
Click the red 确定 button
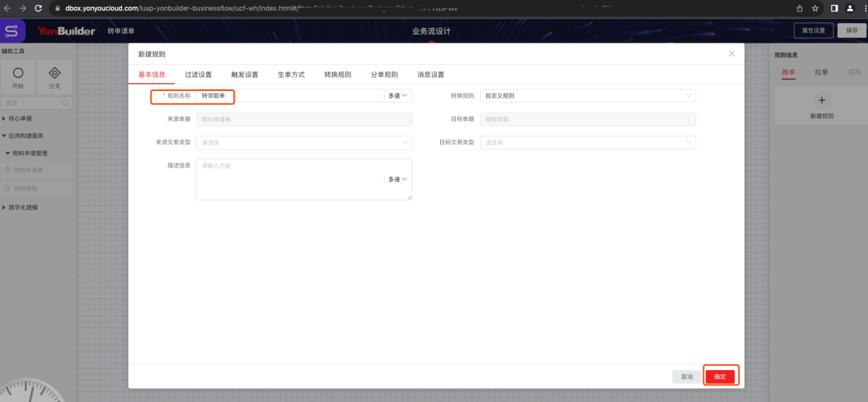720,377
